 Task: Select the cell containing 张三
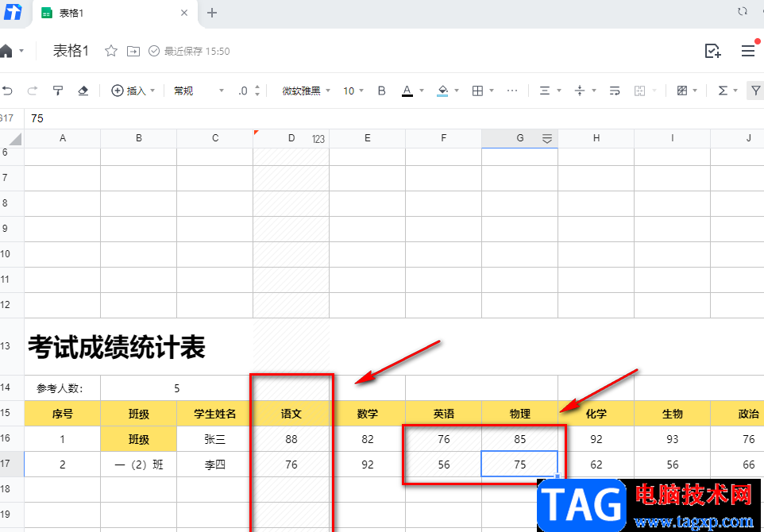click(215, 439)
